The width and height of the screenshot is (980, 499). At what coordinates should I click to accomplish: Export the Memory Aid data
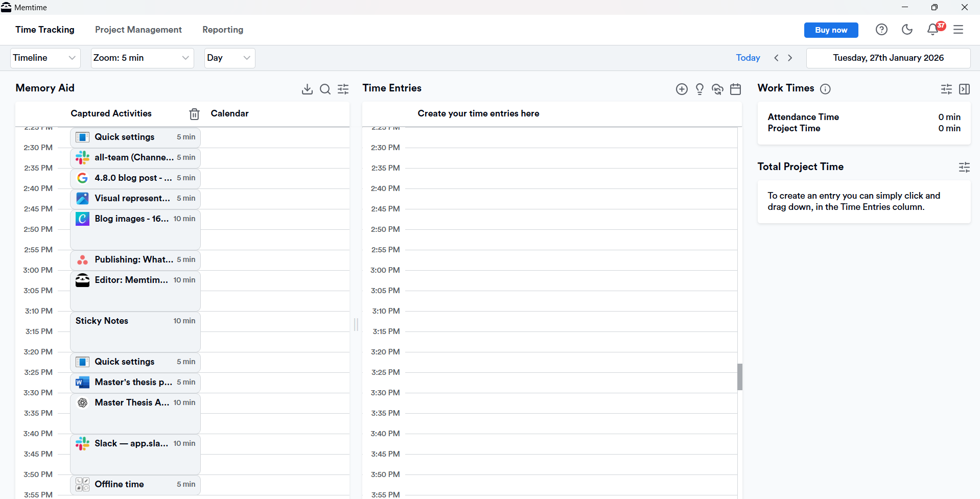(307, 89)
